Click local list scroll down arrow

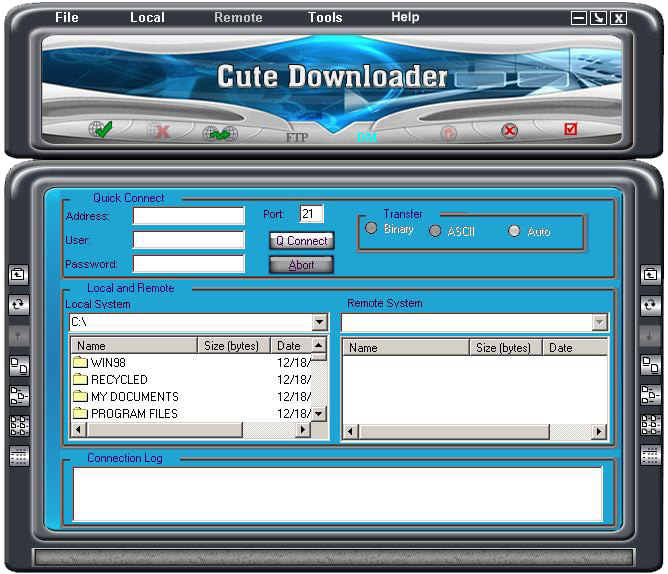pos(319,413)
